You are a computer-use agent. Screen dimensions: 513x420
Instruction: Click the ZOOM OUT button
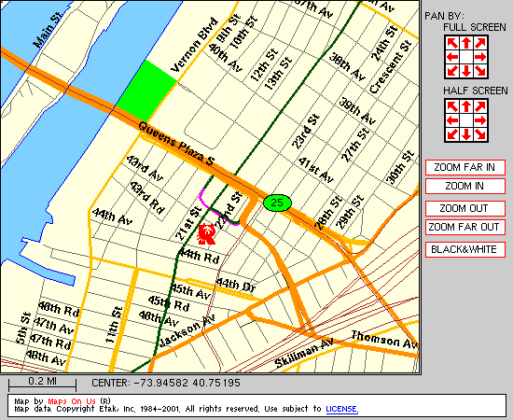[464, 208]
